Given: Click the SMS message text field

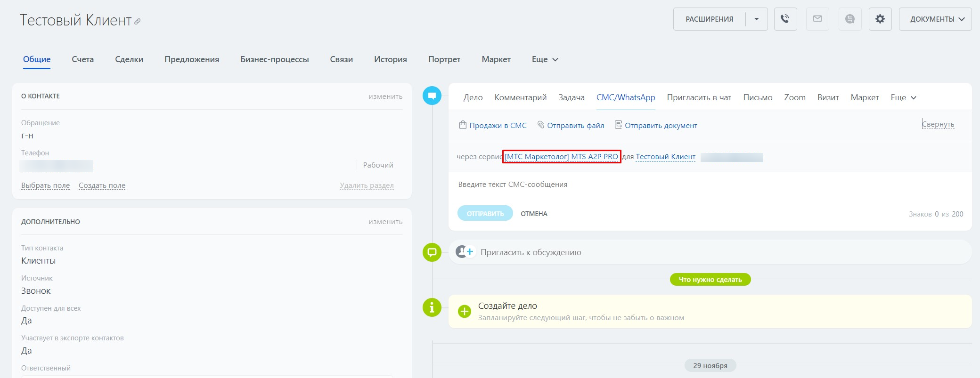Looking at the screenshot, I should 660,185.
